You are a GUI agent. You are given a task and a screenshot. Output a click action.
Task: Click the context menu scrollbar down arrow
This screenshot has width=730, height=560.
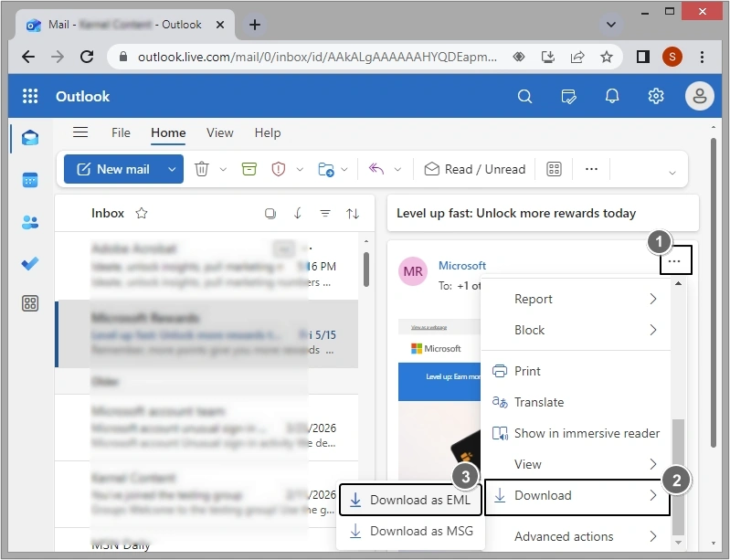[678, 543]
